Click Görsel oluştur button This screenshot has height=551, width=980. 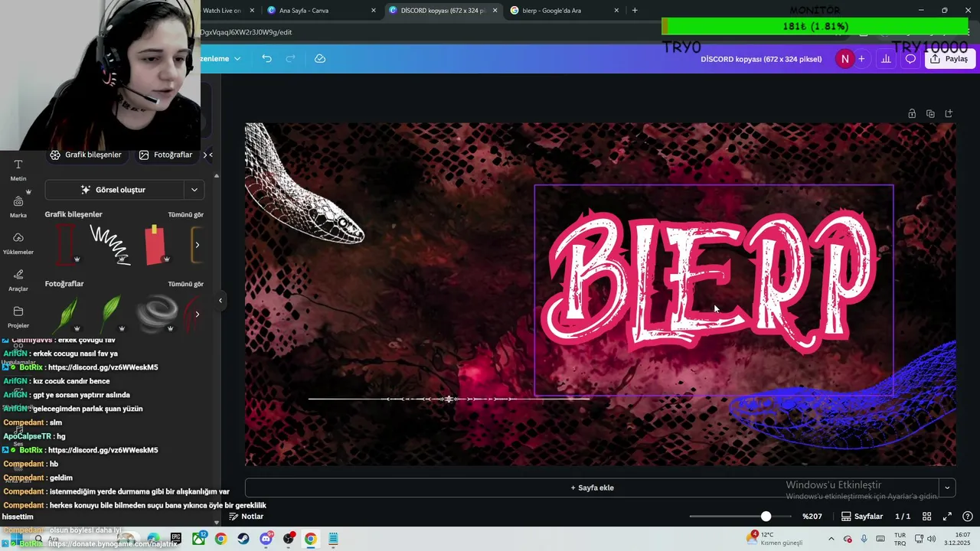click(114, 190)
